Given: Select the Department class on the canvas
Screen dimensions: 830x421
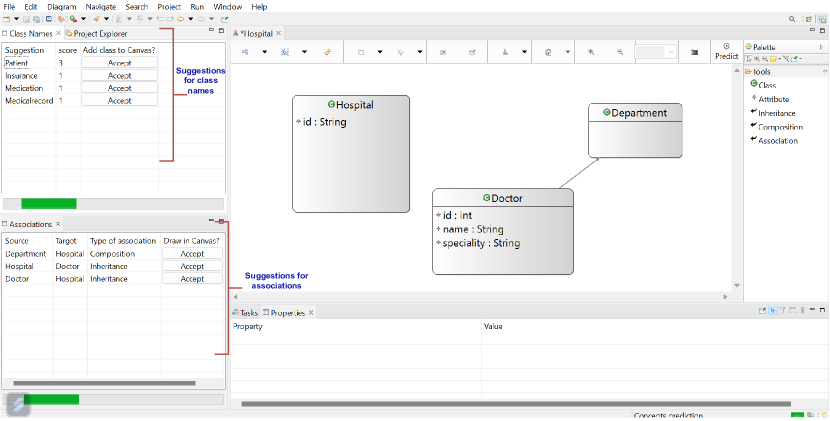Looking at the screenshot, I should 635,130.
